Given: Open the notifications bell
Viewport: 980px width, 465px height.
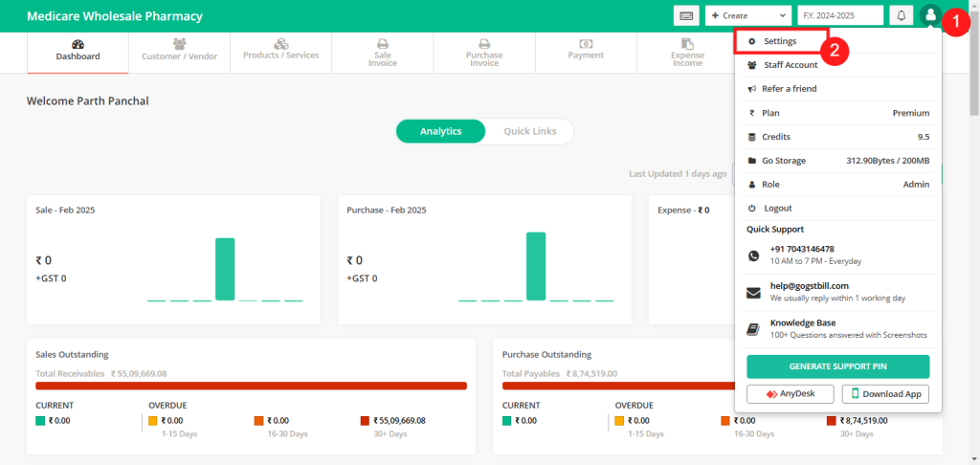Looking at the screenshot, I should click(x=901, y=15).
